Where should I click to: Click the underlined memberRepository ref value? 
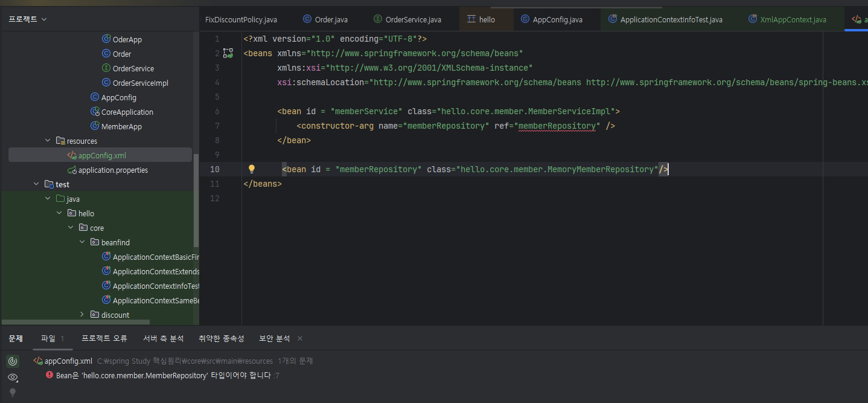557,126
